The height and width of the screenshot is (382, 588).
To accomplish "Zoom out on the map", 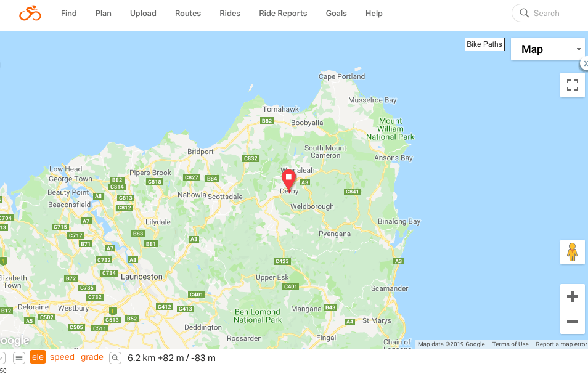I will click(572, 322).
